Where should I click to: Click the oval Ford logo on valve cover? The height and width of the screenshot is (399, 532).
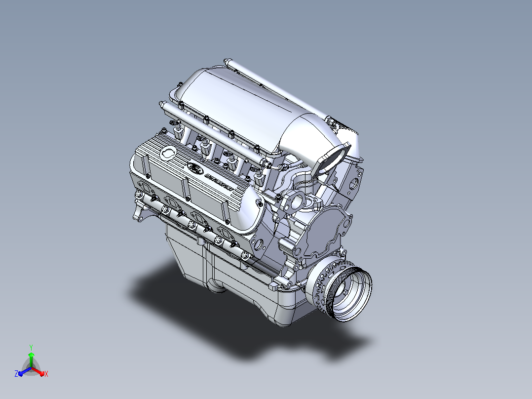195,168
